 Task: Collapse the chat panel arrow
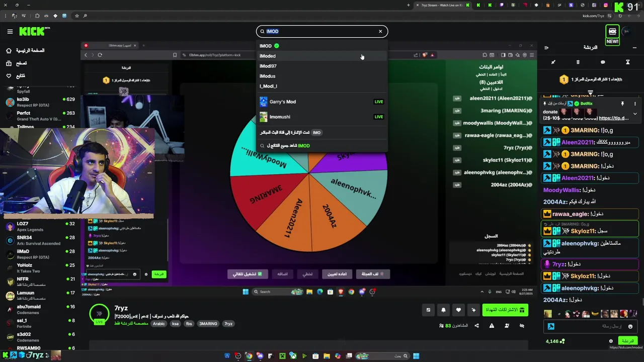tap(546, 48)
